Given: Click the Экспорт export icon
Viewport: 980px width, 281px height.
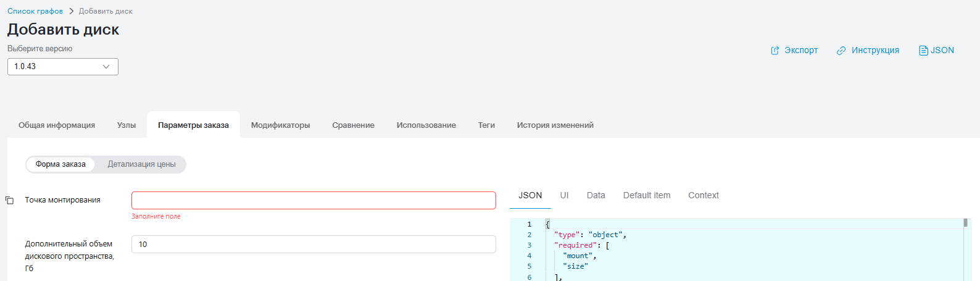Looking at the screenshot, I should 775,51.
